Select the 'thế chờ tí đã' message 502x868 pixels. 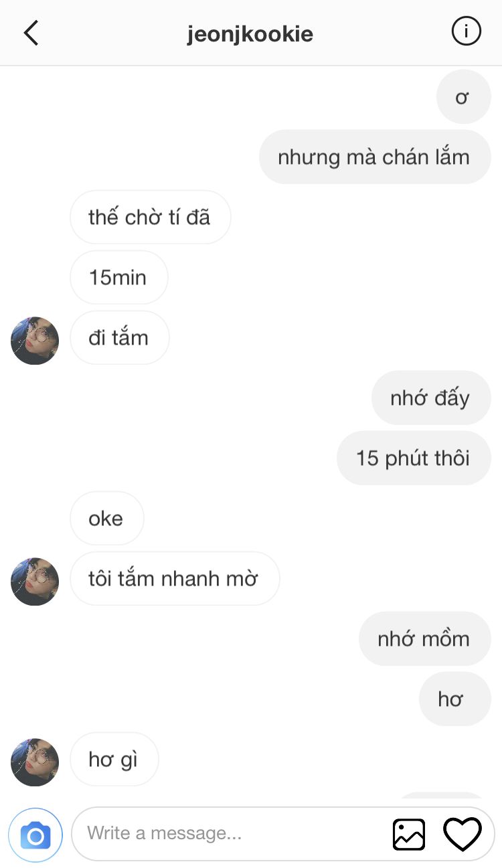(151, 218)
